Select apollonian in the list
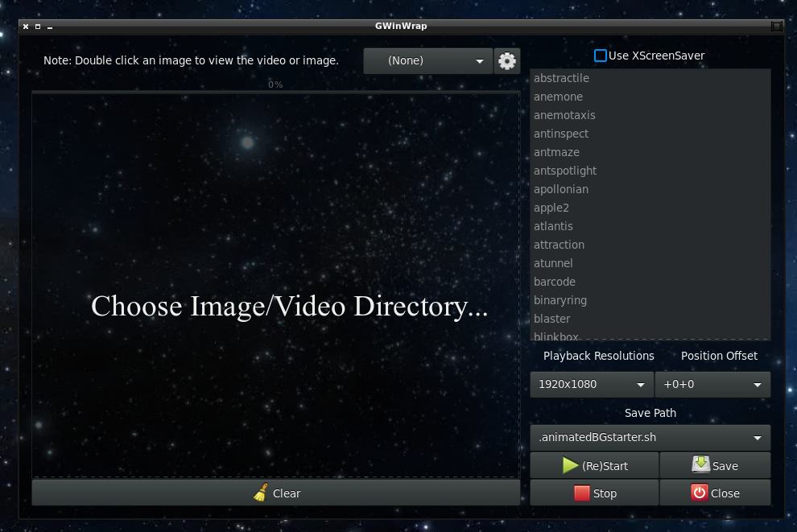The height and width of the screenshot is (532, 797). coord(650,189)
